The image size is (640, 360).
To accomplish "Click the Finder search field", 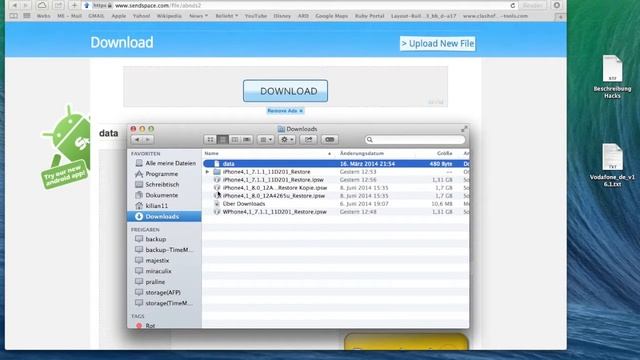I will coord(415,140).
